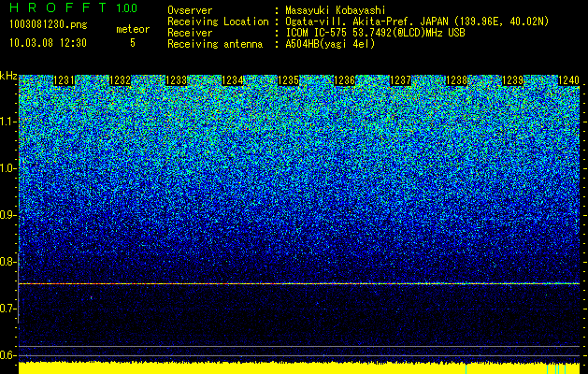The height and width of the screenshot is (374, 588).
Task: Click the 1232 time marker label
Action: pos(120,80)
